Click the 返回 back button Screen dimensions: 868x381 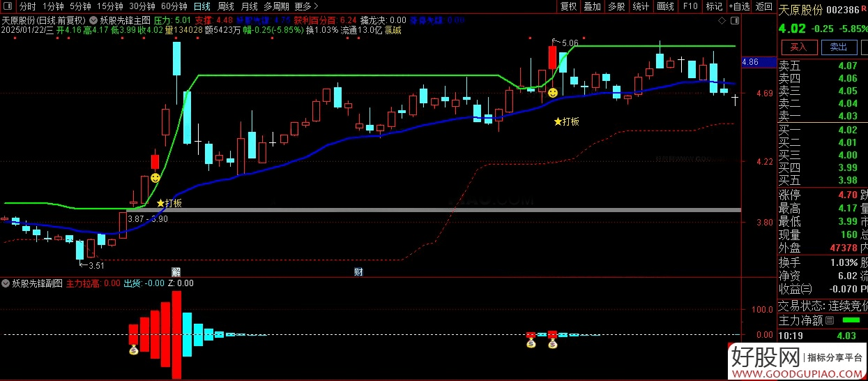(764, 6)
